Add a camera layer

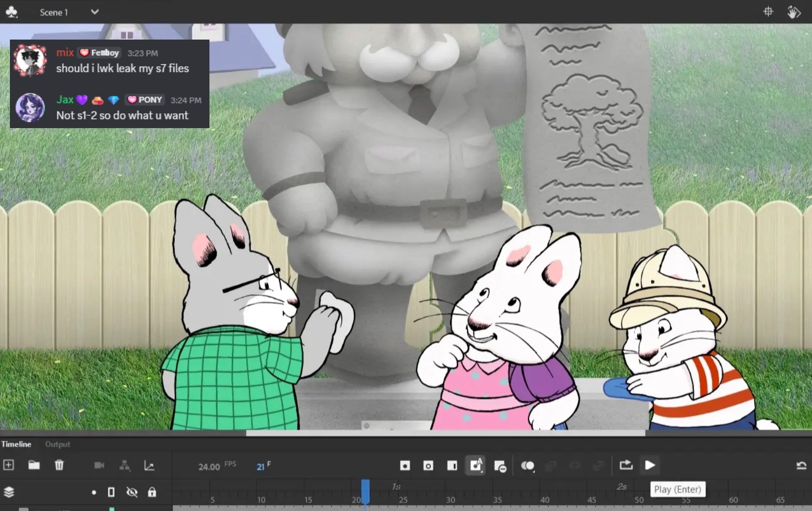click(99, 465)
